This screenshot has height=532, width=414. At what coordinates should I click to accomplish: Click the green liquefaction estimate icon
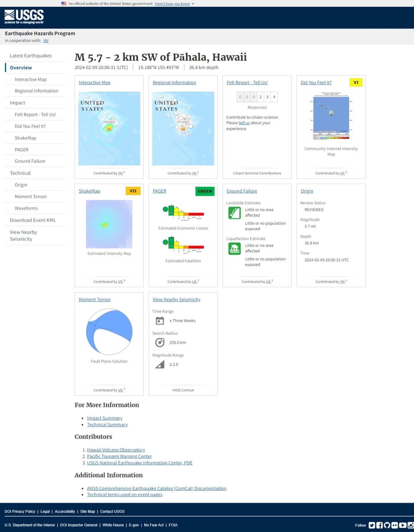click(235, 249)
